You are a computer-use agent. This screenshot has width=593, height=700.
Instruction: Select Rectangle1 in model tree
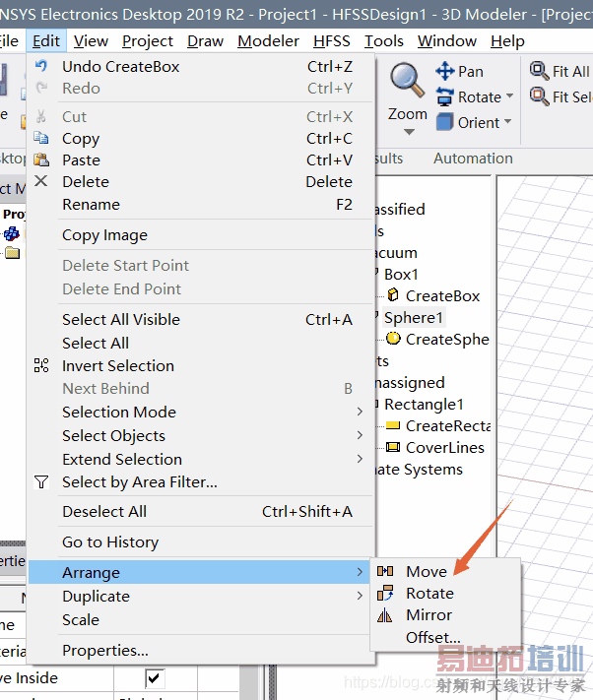point(424,404)
